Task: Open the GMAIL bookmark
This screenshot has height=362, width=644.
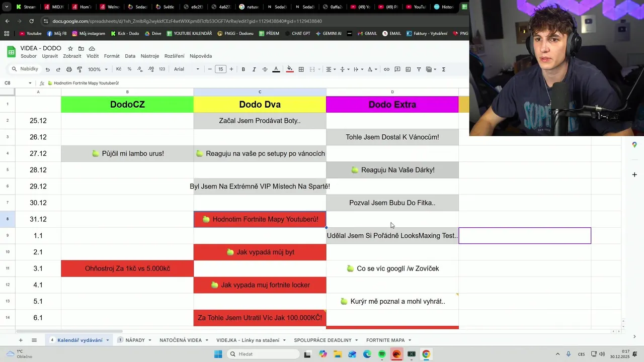Action: tap(367, 34)
